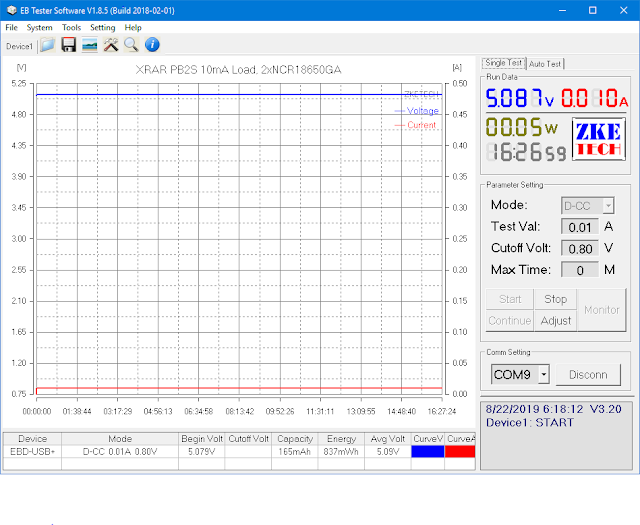The height and width of the screenshot is (525, 640).
Task: Click the D-CC 0.01A 0.80V mode cell
Action: click(120, 452)
